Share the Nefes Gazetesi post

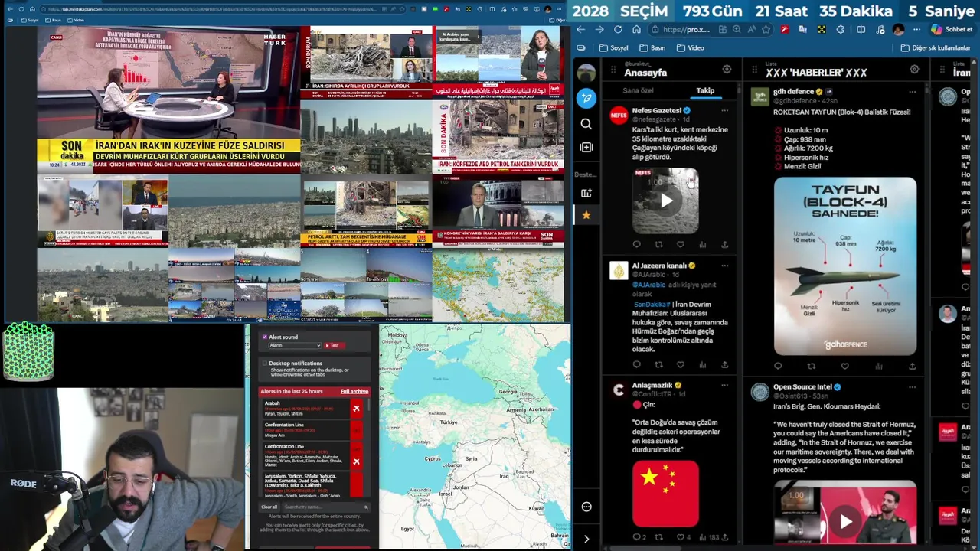[x=724, y=245]
